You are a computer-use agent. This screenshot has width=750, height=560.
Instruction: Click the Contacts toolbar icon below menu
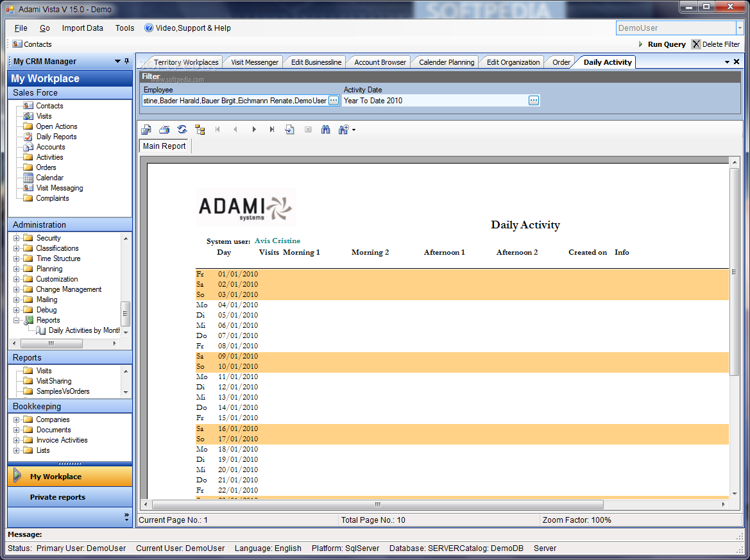coord(32,44)
